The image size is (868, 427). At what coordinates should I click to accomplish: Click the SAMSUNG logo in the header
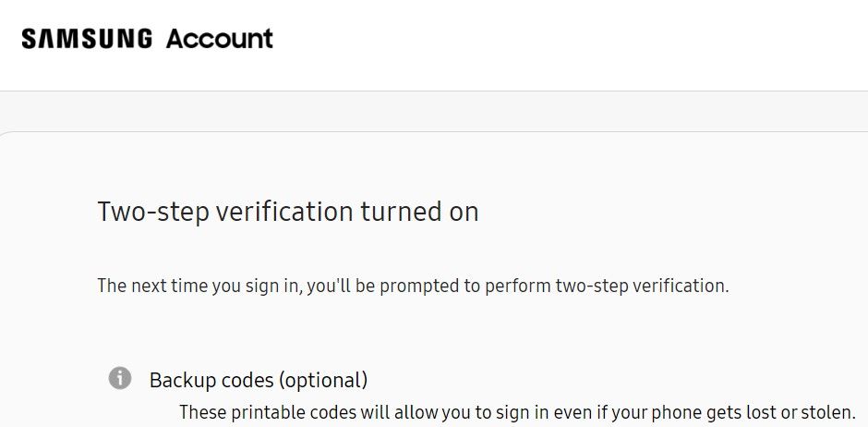(87, 39)
